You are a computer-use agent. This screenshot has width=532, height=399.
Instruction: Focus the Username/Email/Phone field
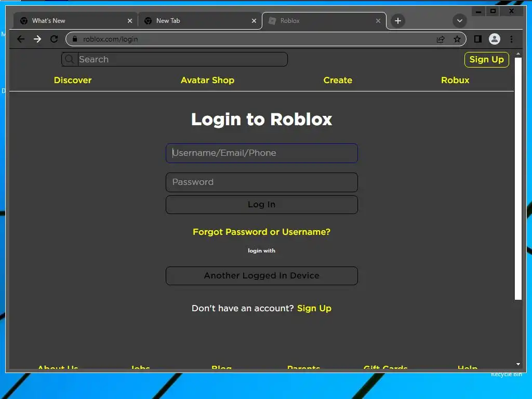pyautogui.click(x=262, y=153)
